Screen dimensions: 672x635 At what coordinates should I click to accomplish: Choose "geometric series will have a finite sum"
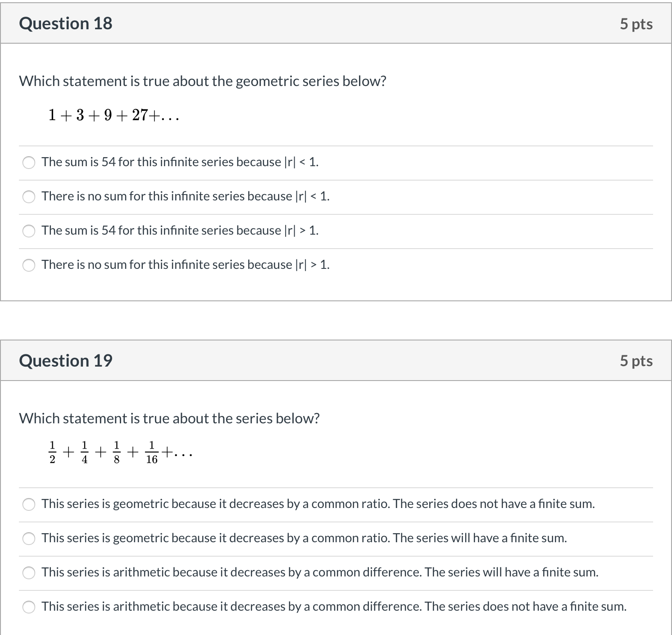(29, 539)
